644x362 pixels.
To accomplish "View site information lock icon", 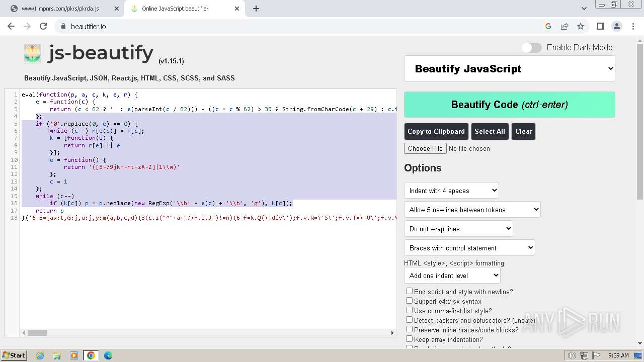I will (x=63, y=27).
